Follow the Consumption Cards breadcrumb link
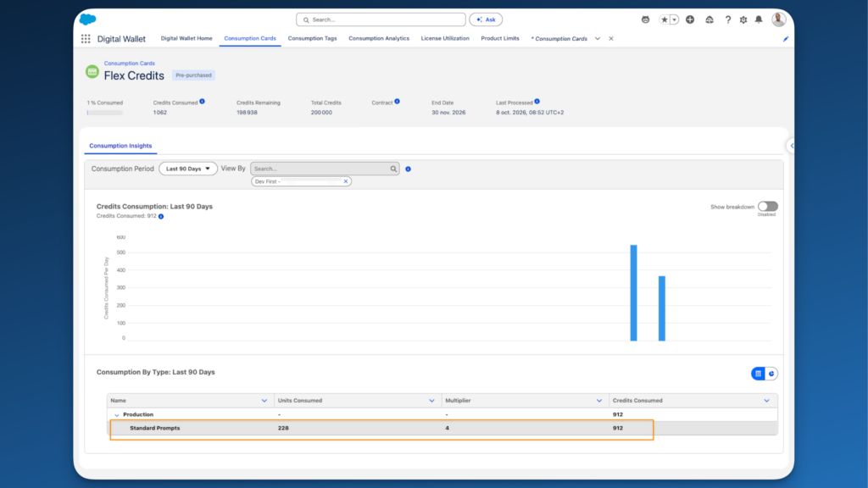 click(x=130, y=63)
